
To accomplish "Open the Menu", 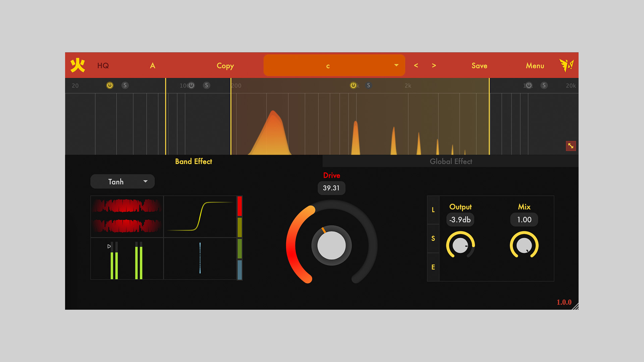I will coord(535,66).
